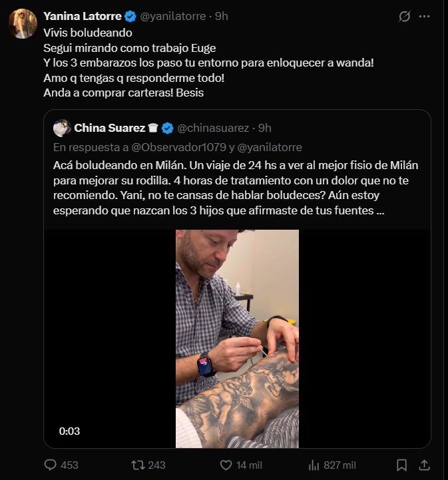
Task: View tweet analytics with 827 mil
Action: (314, 465)
